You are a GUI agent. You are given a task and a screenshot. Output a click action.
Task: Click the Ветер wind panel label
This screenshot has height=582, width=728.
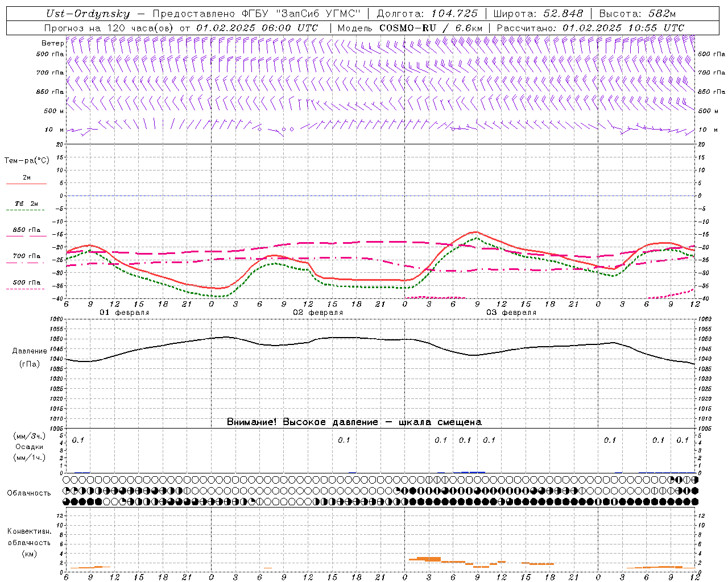pos(52,43)
